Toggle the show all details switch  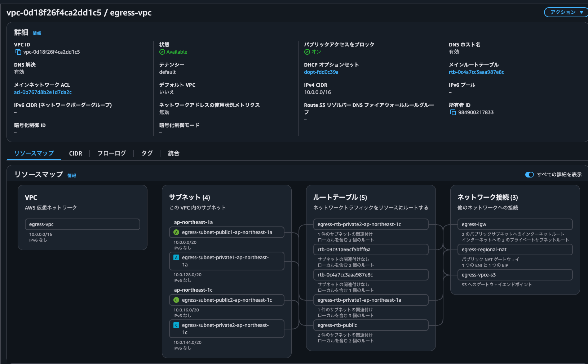[529, 175]
